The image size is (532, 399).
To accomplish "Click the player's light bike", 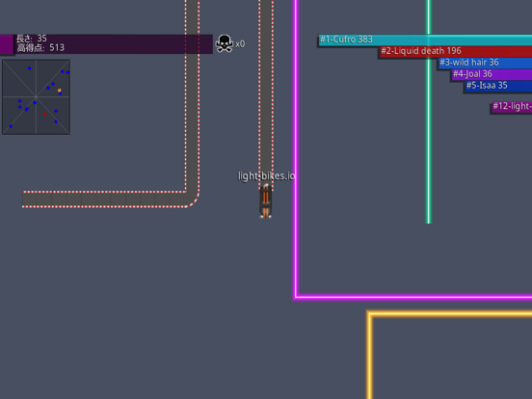I will point(266,201).
